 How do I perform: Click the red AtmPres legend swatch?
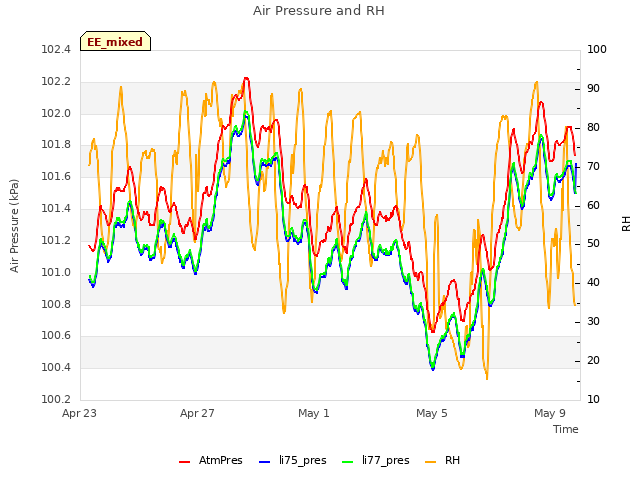point(184,462)
